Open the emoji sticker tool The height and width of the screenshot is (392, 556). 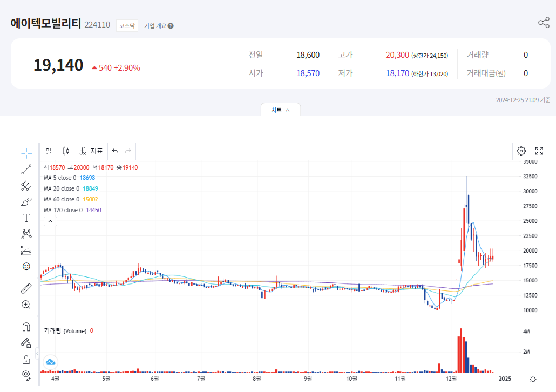pos(26,266)
